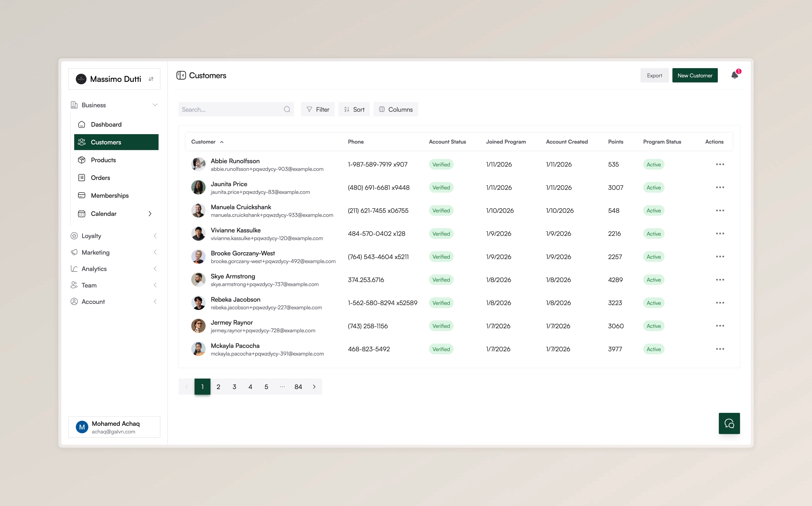Click the Team people icon
The height and width of the screenshot is (506, 812).
(x=74, y=285)
